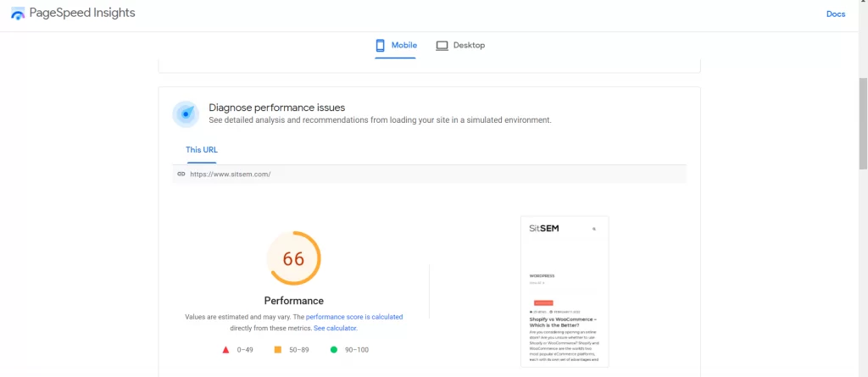Click the mobile phone icon
Viewport: 868px width, 377px height.
(380, 46)
